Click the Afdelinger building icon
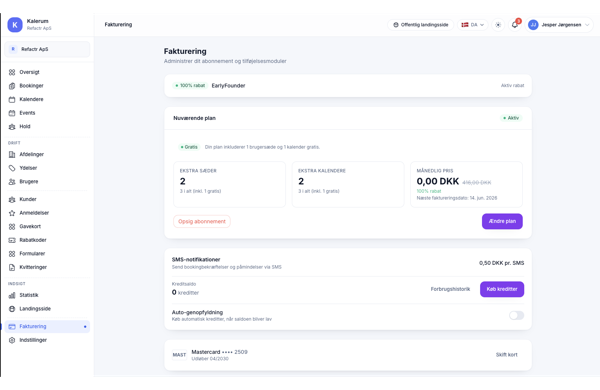This screenshot has height=390, width=600. [12, 155]
